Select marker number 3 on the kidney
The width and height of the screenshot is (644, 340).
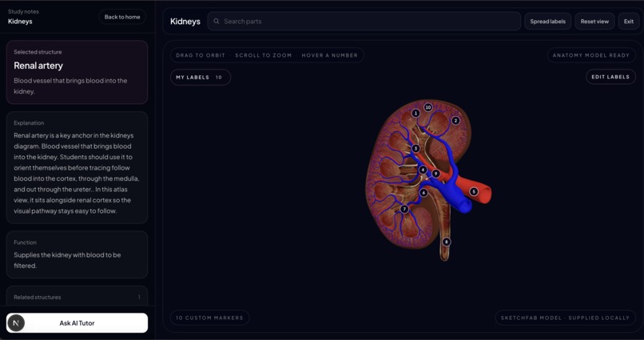coord(415,149)
